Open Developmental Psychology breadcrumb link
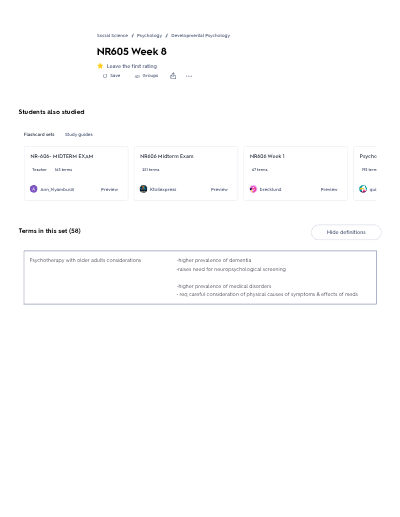The height and width of the screenshot is (517, 400). tap(200, 35)
